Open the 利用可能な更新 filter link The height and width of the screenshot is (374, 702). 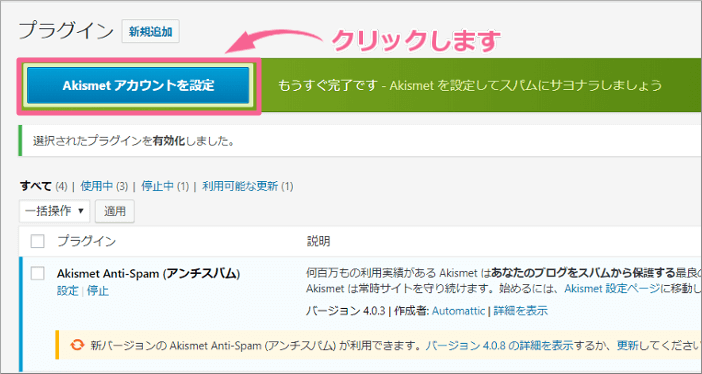tap(240, 186)
